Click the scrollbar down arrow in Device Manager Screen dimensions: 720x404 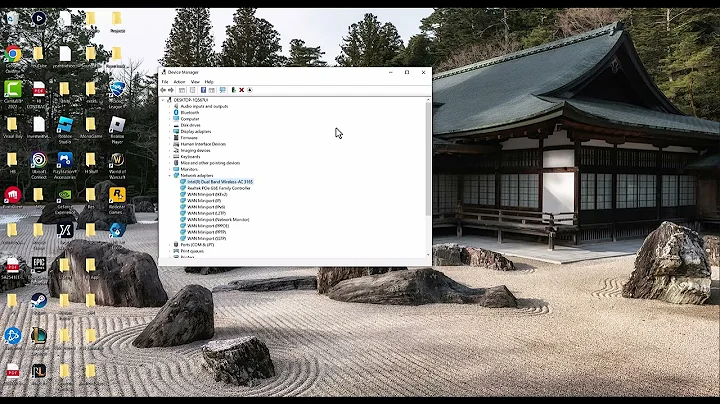[x=428, y=255]
